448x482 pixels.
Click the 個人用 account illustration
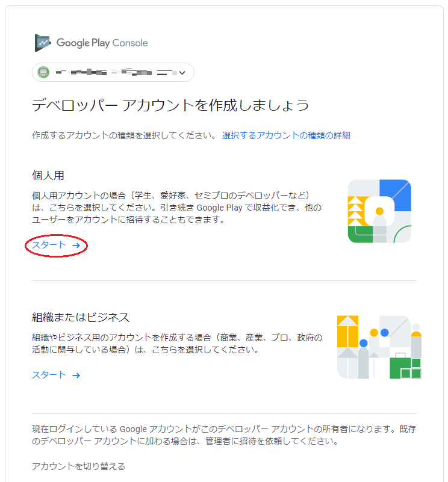click(379, 211)
